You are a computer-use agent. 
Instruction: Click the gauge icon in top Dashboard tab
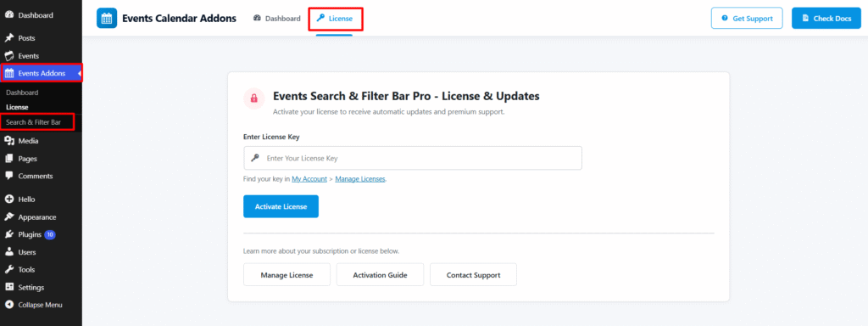coord(257,19)
